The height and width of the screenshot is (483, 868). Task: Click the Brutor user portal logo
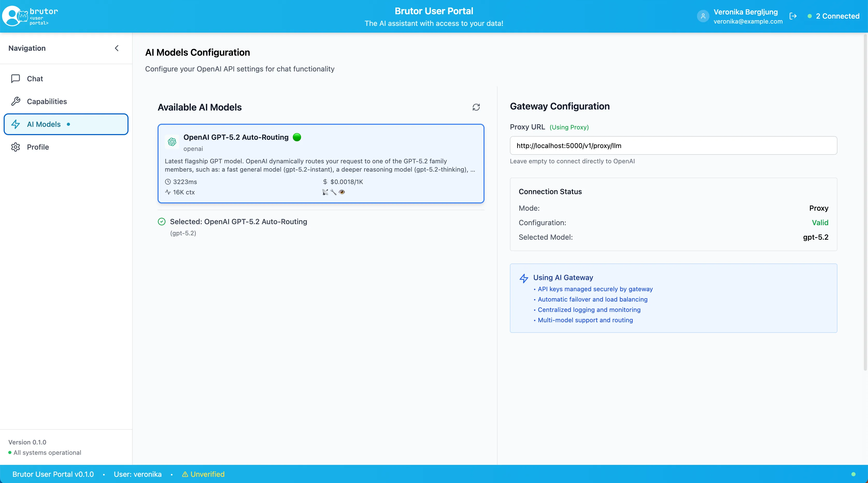[30, 16]
